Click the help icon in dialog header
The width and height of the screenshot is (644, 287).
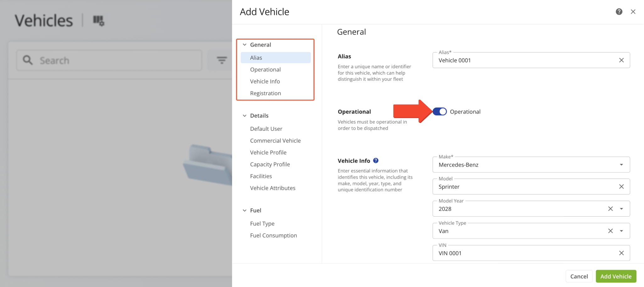tap(619, 12)
